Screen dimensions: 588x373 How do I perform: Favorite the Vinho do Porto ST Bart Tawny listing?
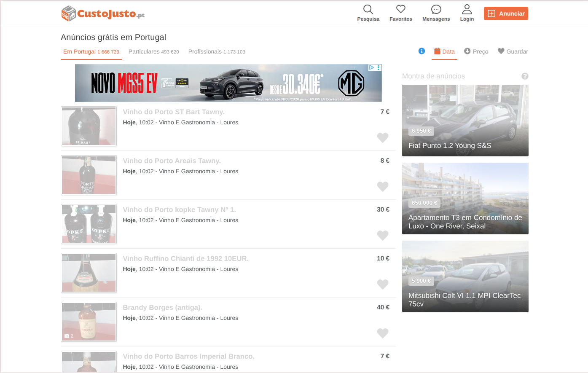[383, 138]
